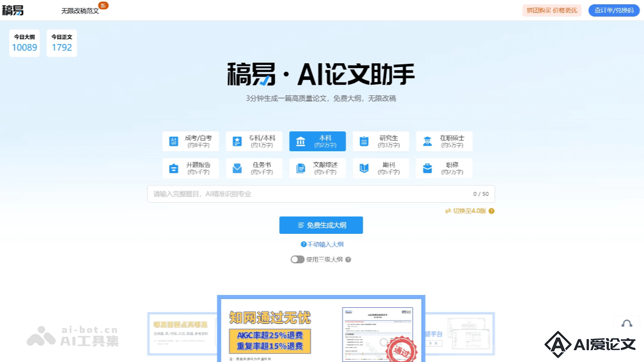Select the 期刊 document type
644x362 pixels.
coord(381,168)
